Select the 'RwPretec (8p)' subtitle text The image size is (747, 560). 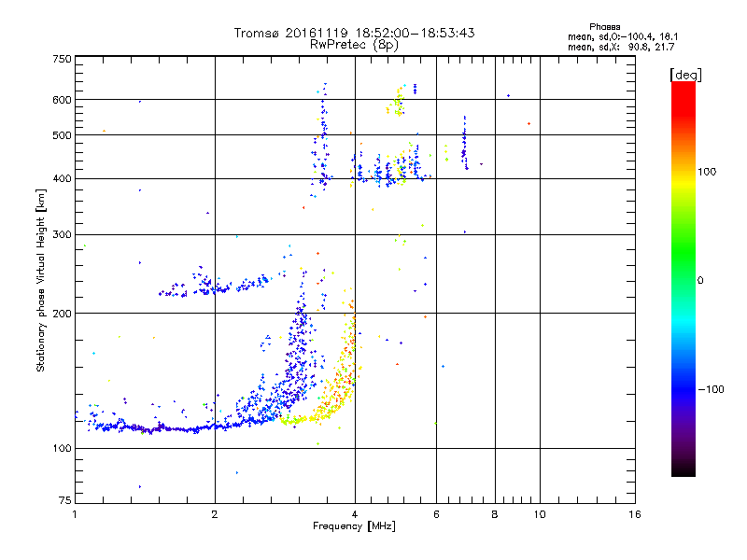point(354,45)
